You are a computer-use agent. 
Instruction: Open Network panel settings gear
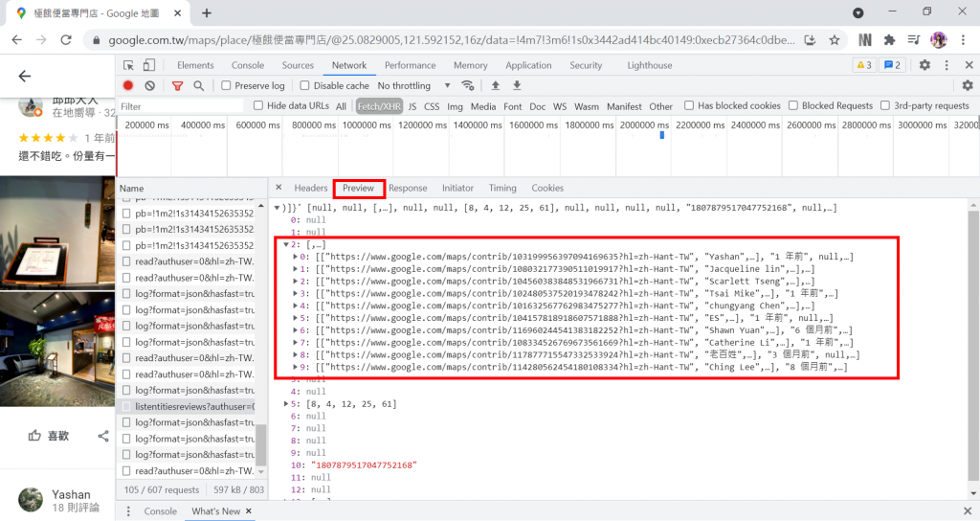(x=968, y=85)
